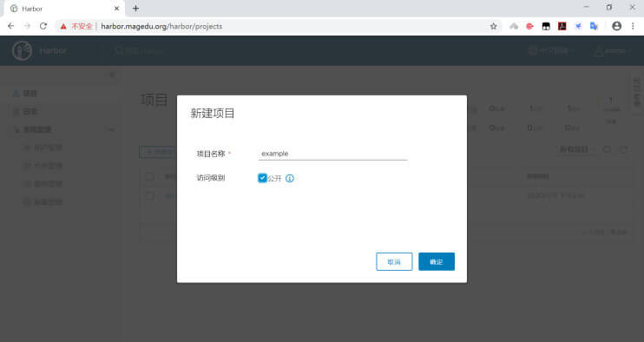Go back using the browser back arrow

(x=11, y=26)
